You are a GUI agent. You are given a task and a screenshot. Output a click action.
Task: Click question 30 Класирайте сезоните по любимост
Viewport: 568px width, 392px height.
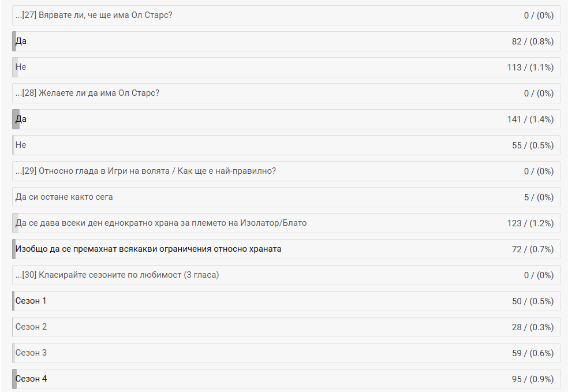coord(117,275)
